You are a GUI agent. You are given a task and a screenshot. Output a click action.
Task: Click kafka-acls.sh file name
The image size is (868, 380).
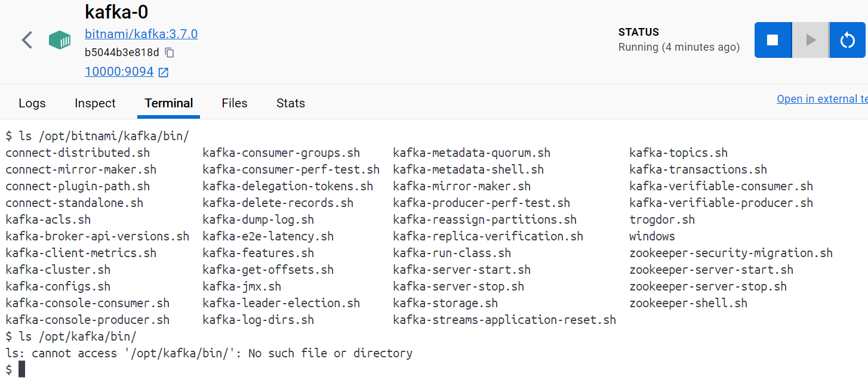(48, 220)
